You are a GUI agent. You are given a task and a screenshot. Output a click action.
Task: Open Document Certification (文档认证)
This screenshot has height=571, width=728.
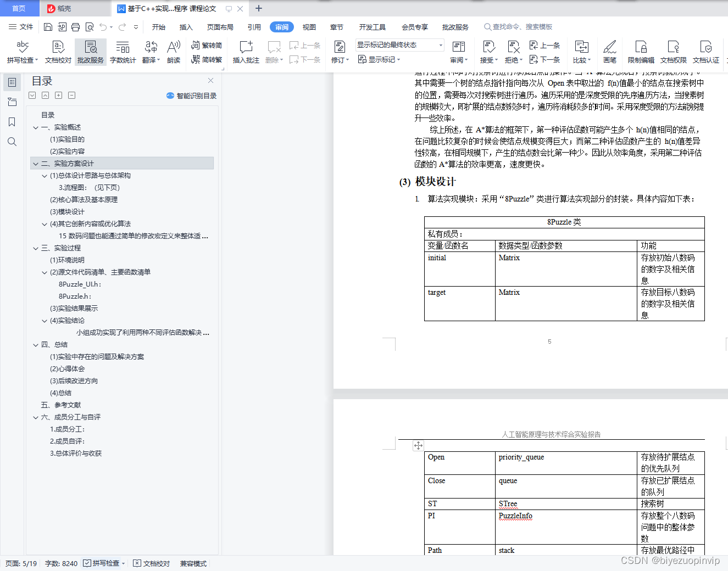pos(706,52)
